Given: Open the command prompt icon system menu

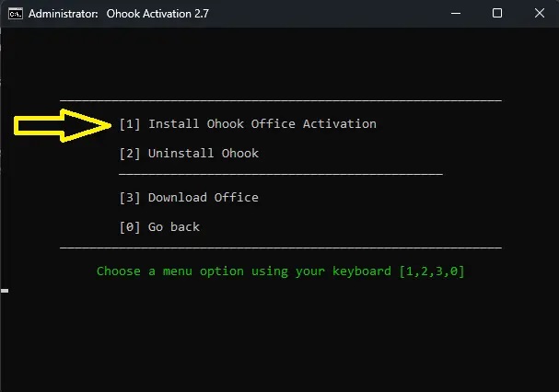Looking at the screenshot, I should 16,14.
